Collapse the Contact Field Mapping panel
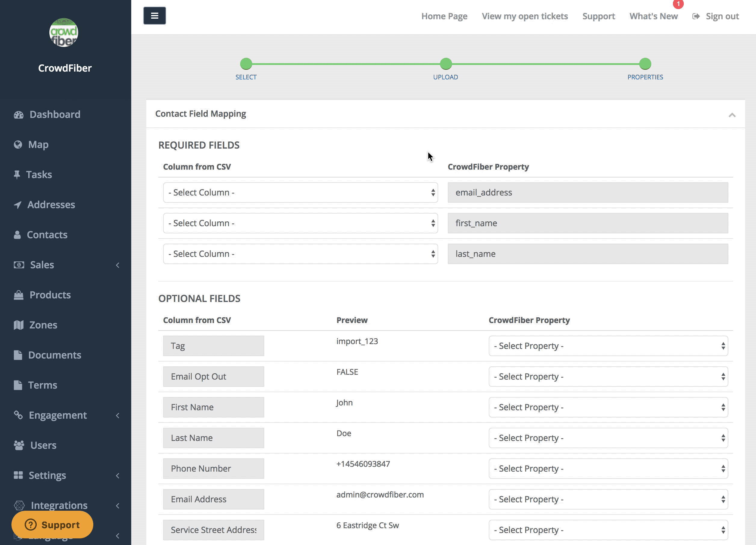756x545 pixels. coord(732,115)
